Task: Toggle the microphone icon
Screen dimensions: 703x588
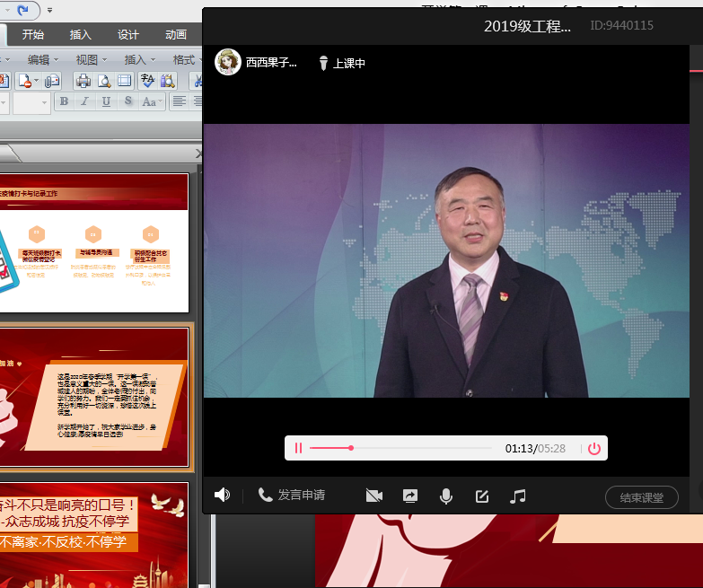Action: click(445, 496)
